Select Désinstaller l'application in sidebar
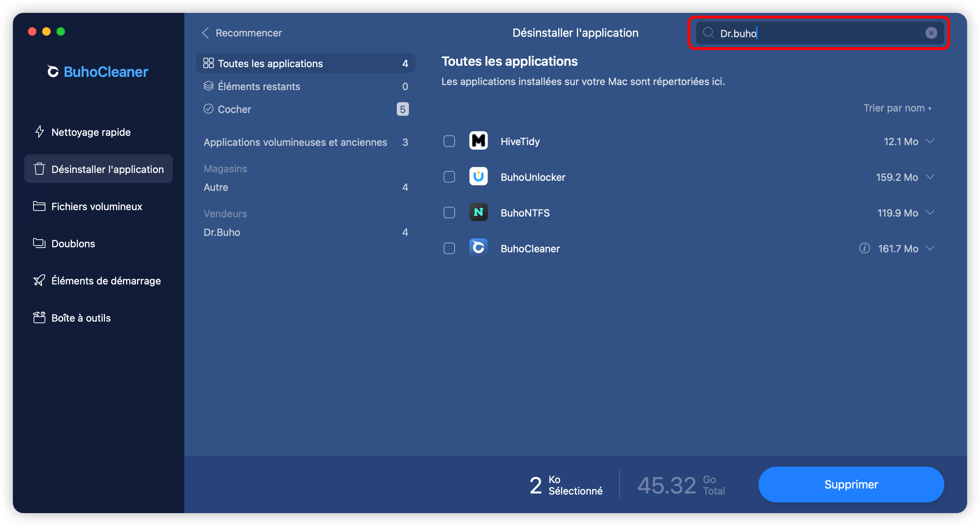The width and height of the screenshot is (980, 526). (x=98, y=169)
